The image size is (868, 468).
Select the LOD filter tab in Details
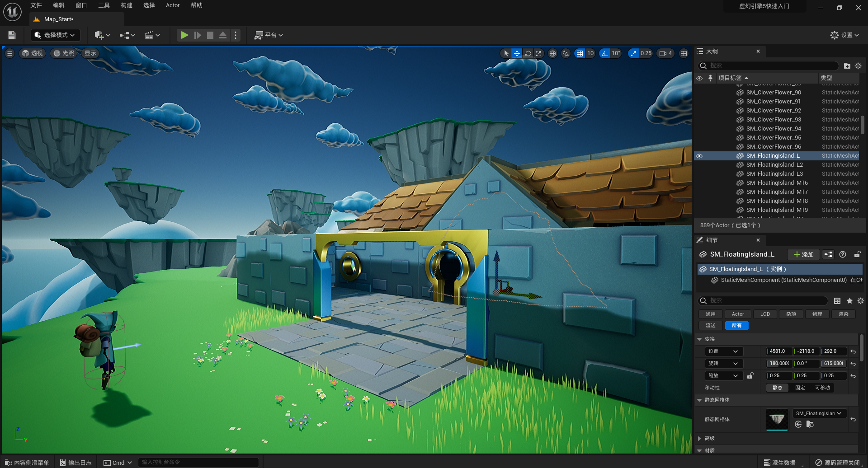point(765,314)
